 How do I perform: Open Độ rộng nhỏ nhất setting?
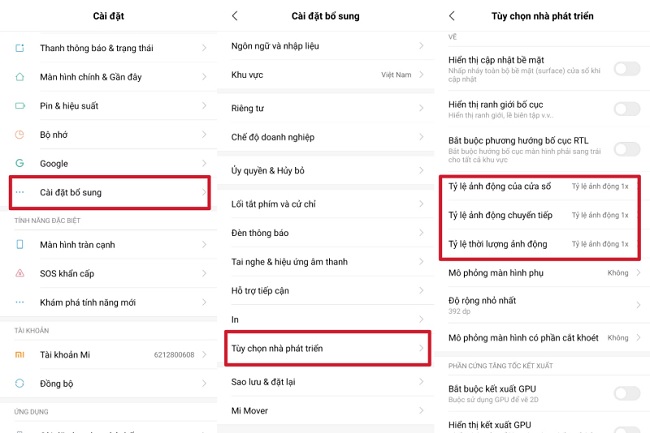click(x=538, y=304)
